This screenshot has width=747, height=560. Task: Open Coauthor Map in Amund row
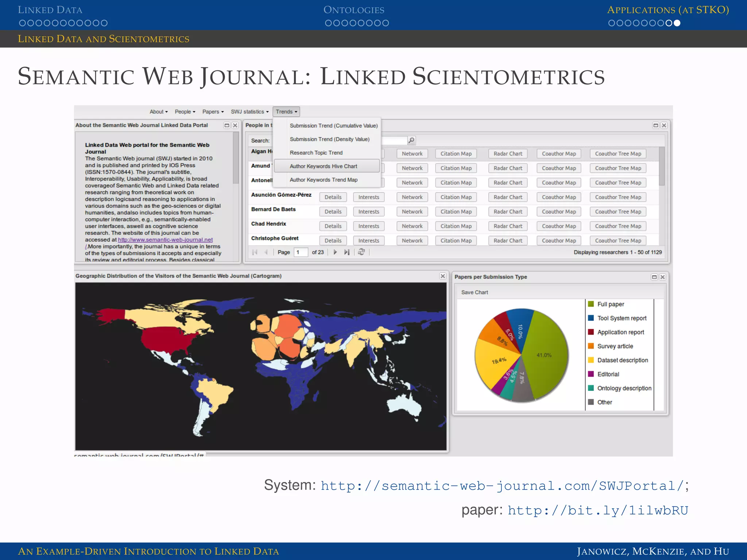tap(559, 168)
